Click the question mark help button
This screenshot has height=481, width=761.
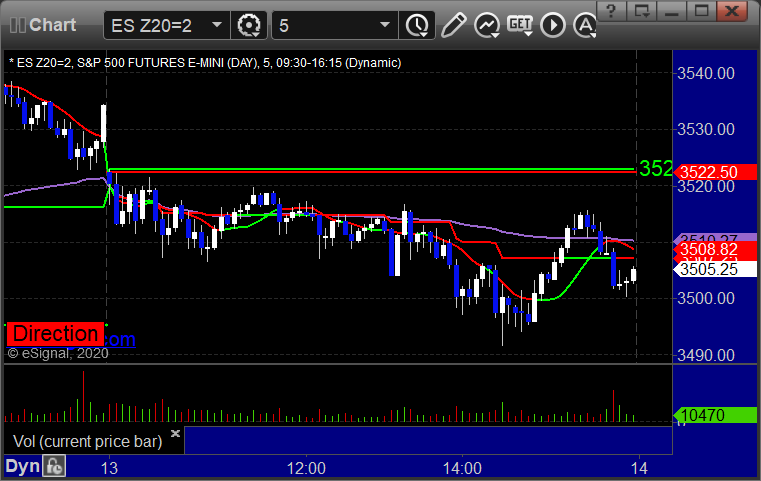tap(611, 11)
